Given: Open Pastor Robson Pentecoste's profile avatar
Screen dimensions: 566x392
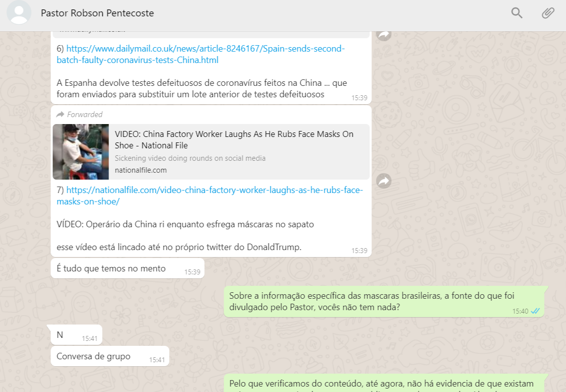Looking at the screenshot, I should [19, 13].
